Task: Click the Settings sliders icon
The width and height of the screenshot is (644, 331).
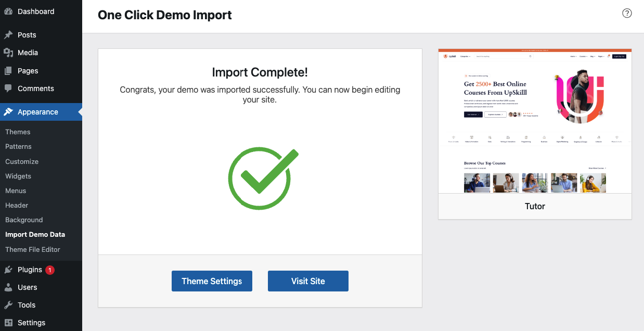Action: pyautogui.click(x=8, y=323)
